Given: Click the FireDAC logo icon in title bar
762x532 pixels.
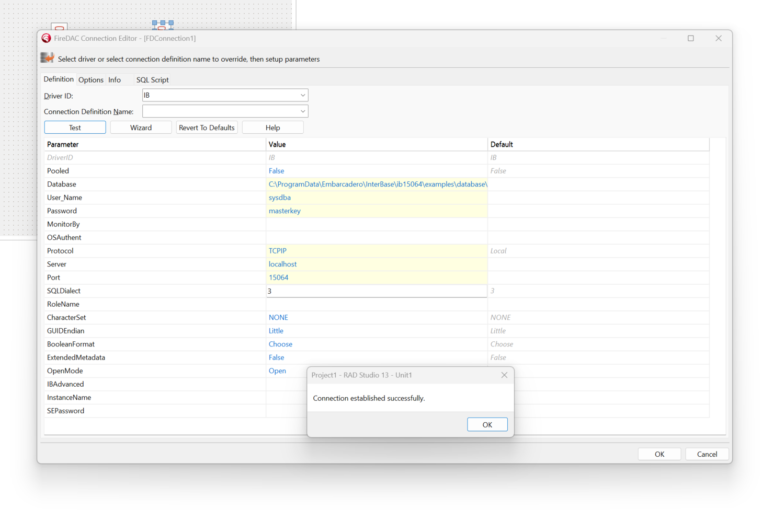Looking at the screenshot, I should click(x=46, y=38).
